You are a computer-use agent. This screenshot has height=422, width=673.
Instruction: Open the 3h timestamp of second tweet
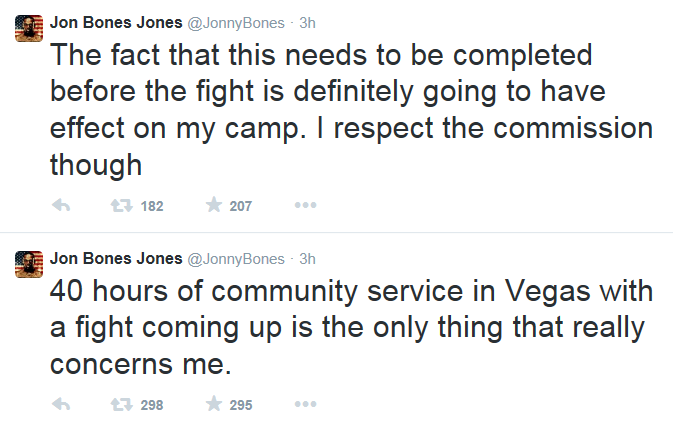tap(307, 259)
